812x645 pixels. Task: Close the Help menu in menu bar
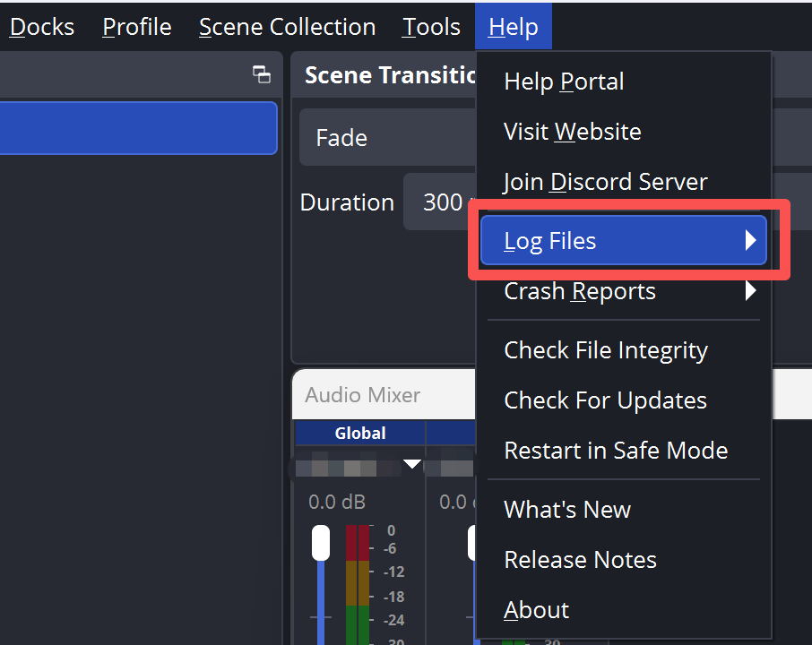point(514,27)
